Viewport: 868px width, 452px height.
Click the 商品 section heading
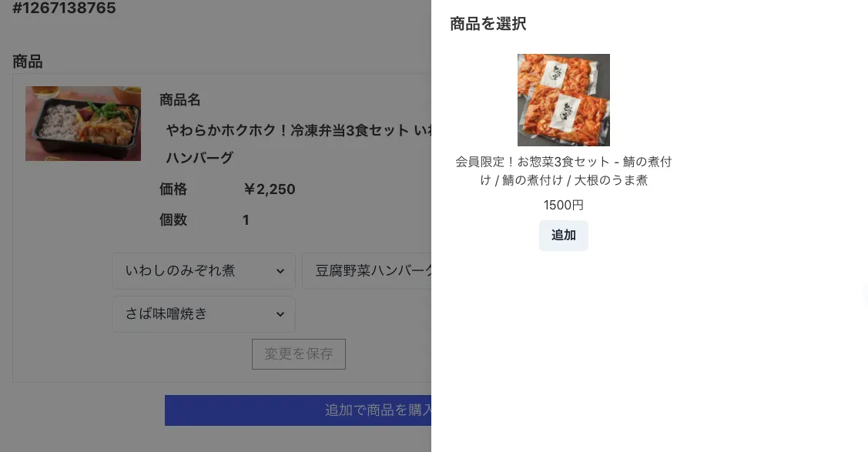tap(28, 62)
